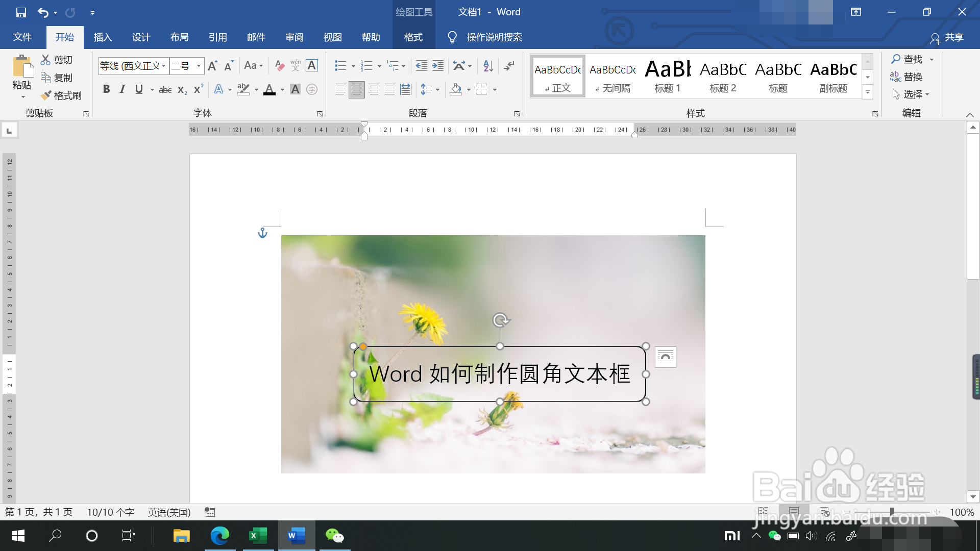The width and height of the screenshot is (980, 551).
Task: Click the Copy (复制) button
Action: (57, 78)
